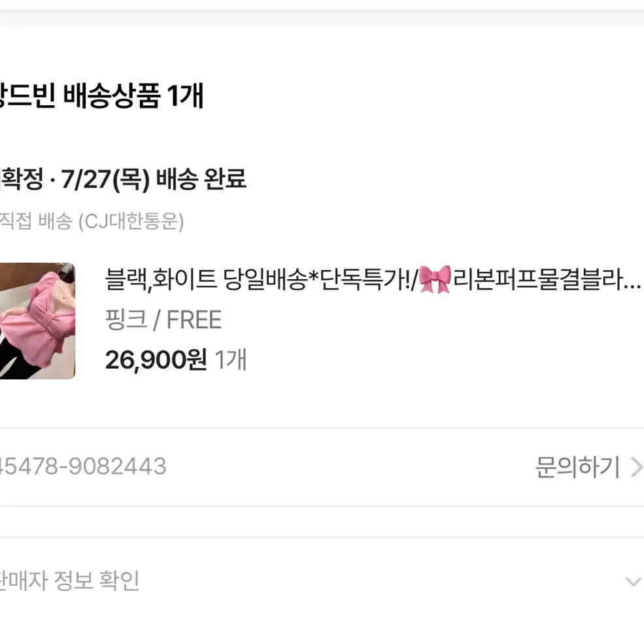Expand 판매자 정보 확인 with the down chevron
The height and width of the screenshot is (644, 644).
633,582
